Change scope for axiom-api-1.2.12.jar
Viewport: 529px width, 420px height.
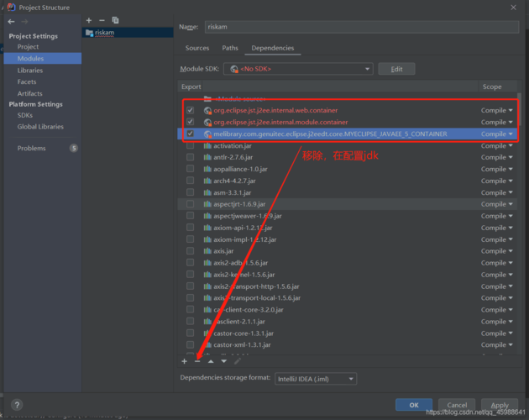point(496,228)
